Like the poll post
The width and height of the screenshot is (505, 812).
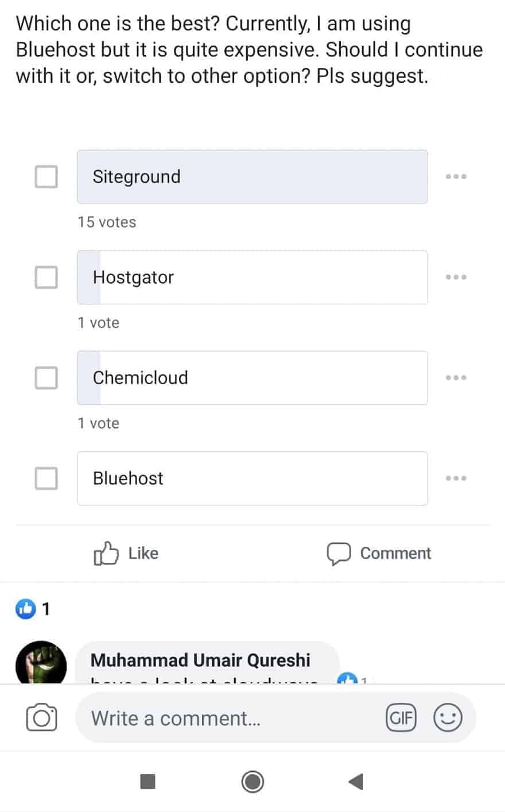[x=126, y=554]
